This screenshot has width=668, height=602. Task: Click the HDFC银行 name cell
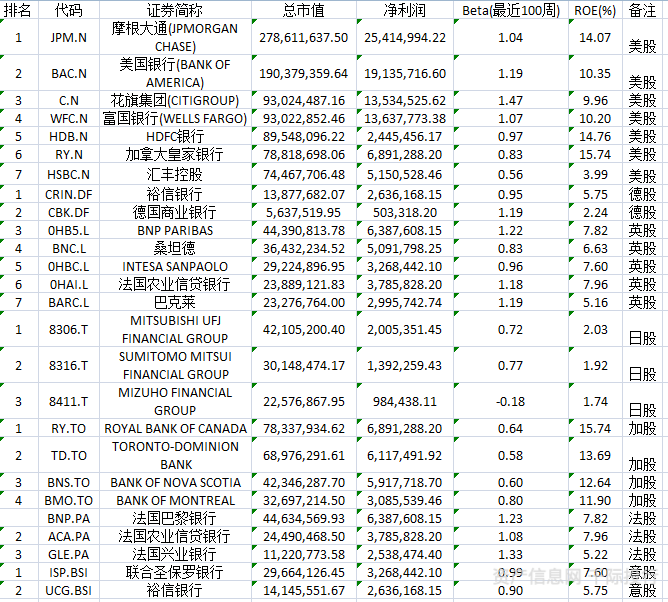[x=175, y=136]
